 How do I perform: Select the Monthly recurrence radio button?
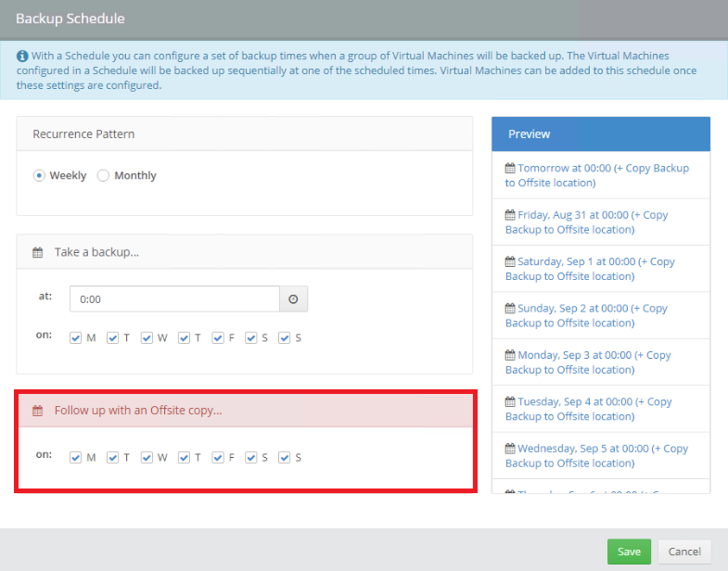[103, 176]
